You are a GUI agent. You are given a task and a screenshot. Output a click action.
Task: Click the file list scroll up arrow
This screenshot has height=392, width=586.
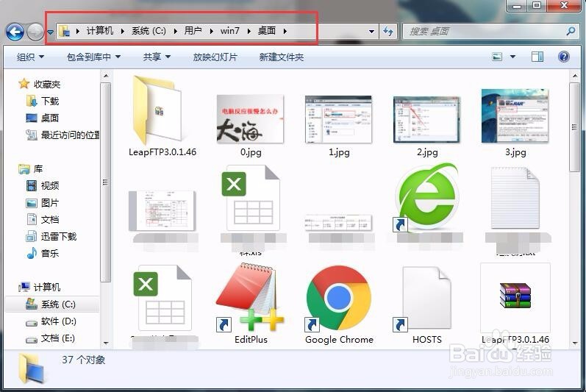coord(574,76)
